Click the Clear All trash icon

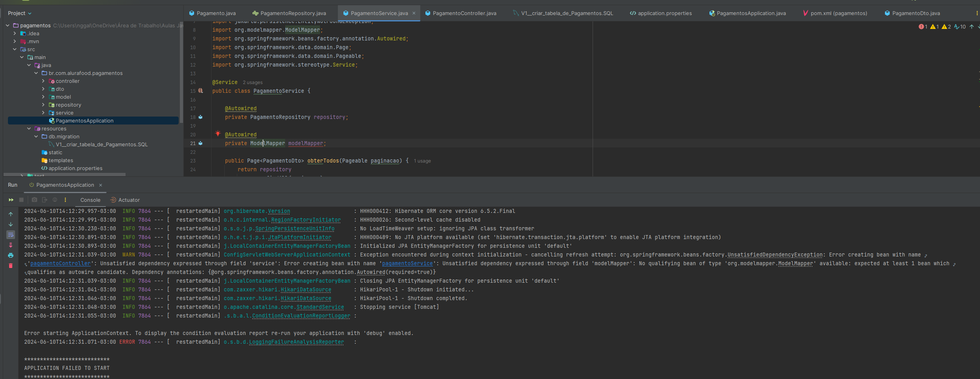11,266
